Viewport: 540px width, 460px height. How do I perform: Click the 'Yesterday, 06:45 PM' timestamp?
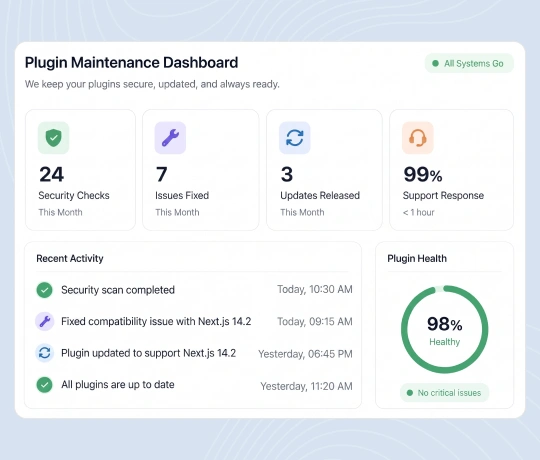coord(305,354)
